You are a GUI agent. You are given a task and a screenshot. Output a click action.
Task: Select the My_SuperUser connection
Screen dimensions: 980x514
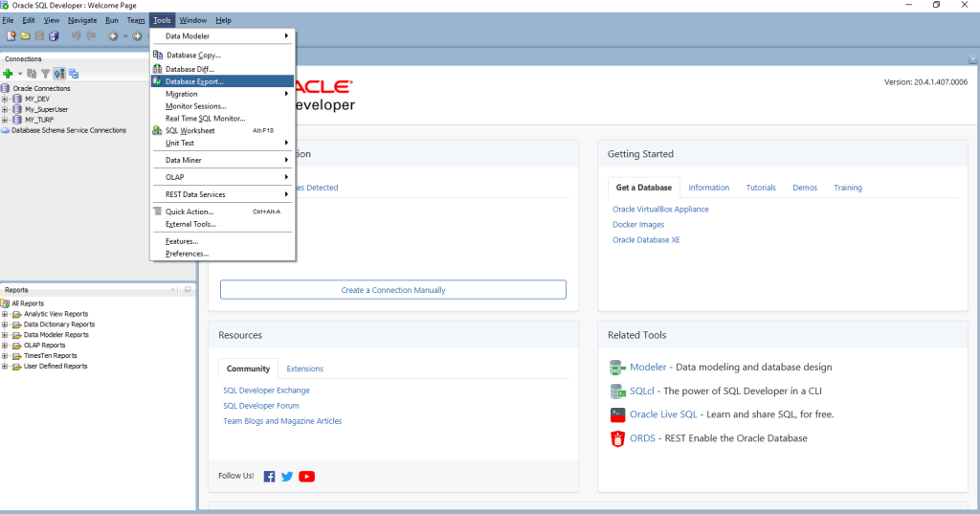coord(46,109)
